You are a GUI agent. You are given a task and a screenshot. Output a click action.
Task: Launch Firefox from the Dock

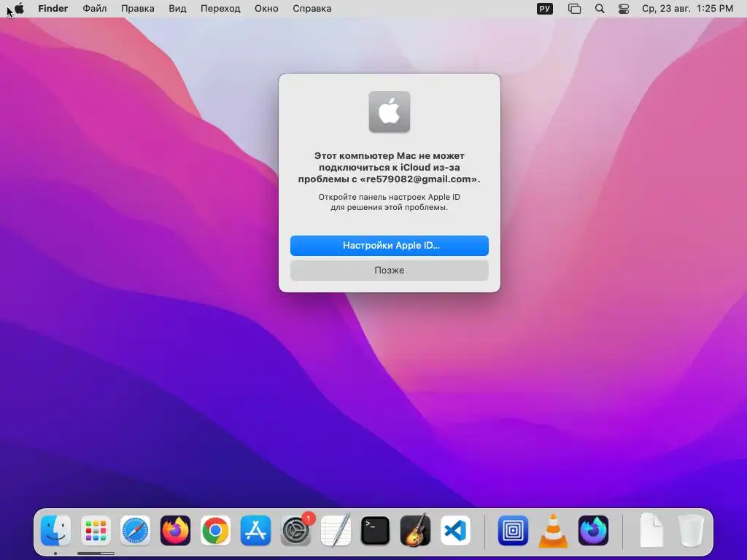click(x=175, y=530)
